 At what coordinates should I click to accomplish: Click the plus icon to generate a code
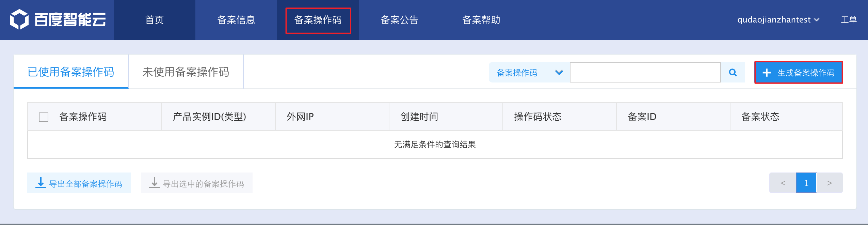(x=767, y=73)
